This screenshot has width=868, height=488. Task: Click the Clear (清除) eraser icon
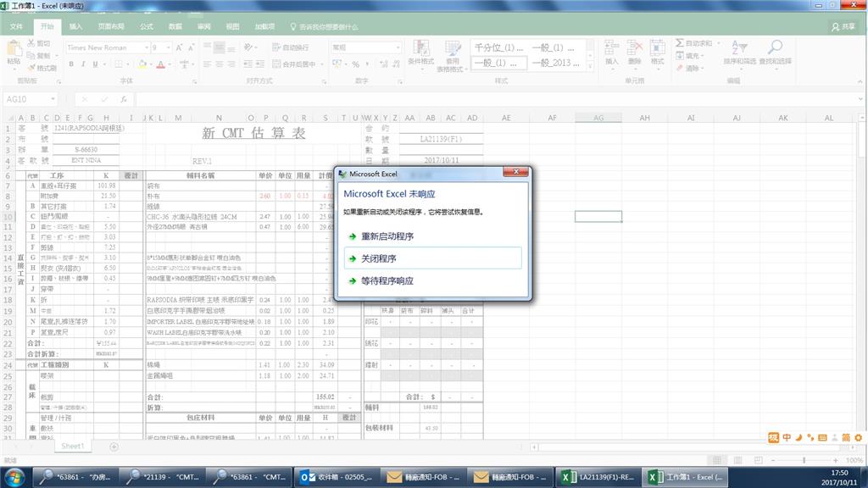679,68
